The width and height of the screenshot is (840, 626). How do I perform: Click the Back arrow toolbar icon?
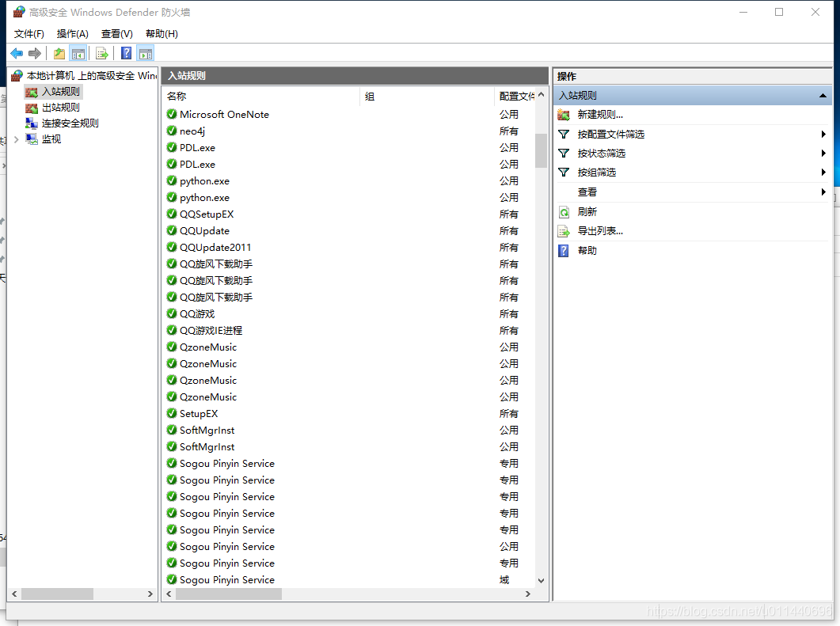tap(17, 53)
